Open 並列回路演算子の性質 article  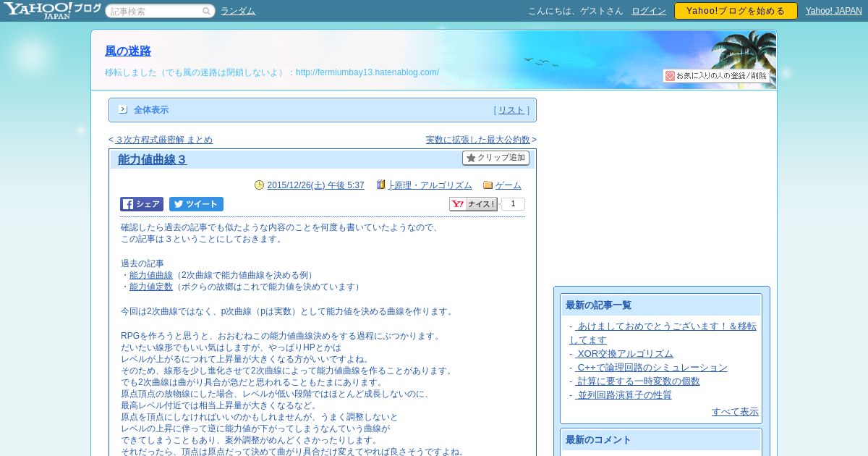point(623,395)
